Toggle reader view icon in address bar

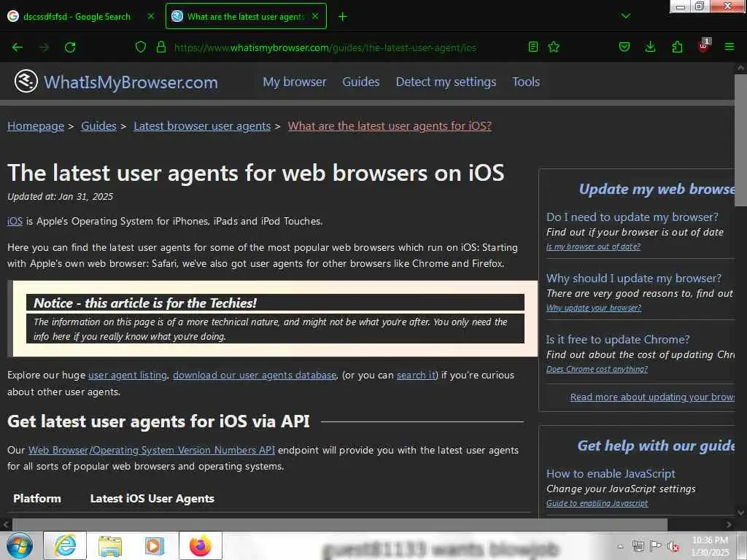point(533,47)
